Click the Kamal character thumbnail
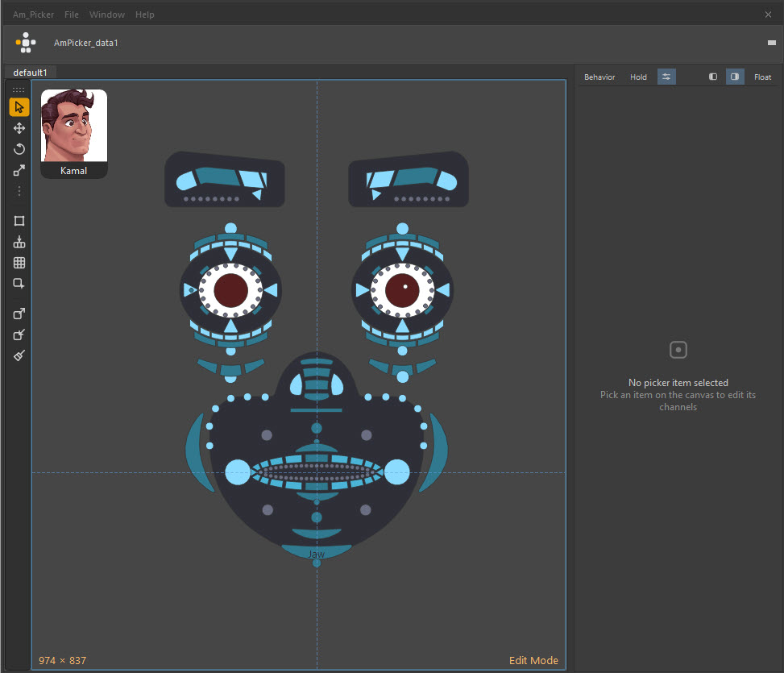Viewport: 784px width, 673px height. click(74, 134)
